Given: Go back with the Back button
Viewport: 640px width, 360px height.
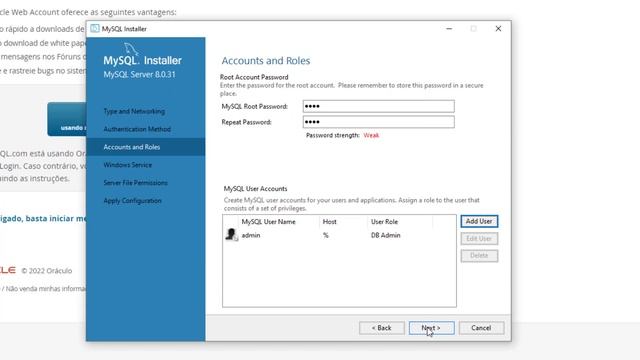Looking at the screenshot, I should click(x=382, y=328).
